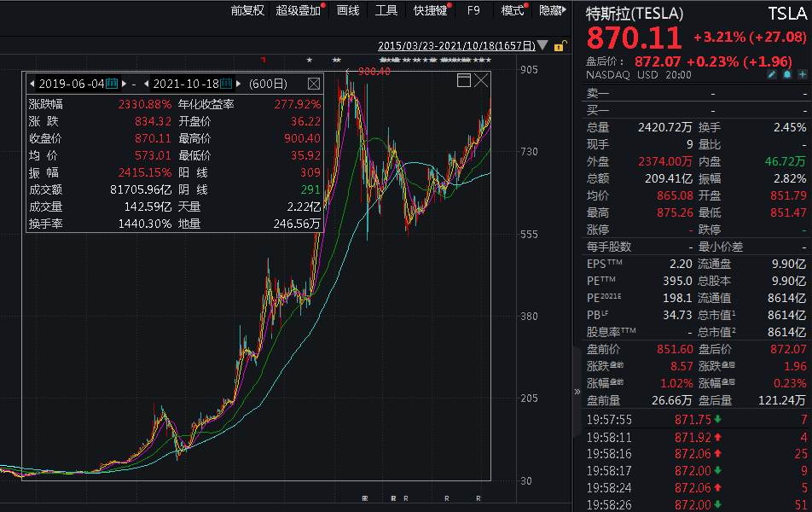
Task: Click the 19:58:26 trade row
Action: point(697,504)
